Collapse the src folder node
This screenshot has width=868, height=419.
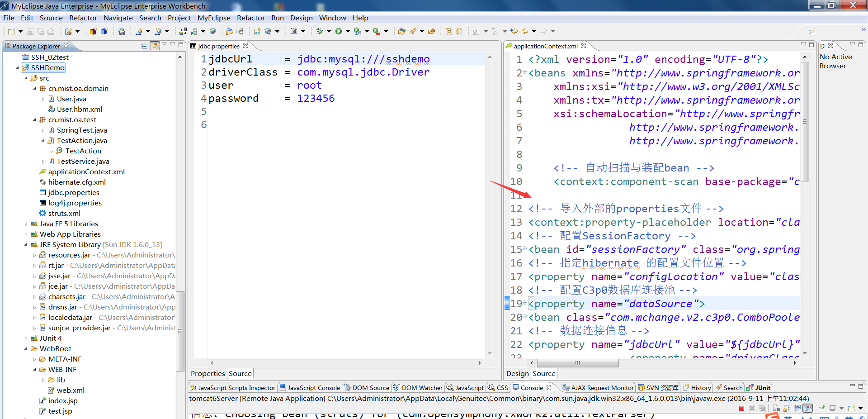tap(26, 78)
